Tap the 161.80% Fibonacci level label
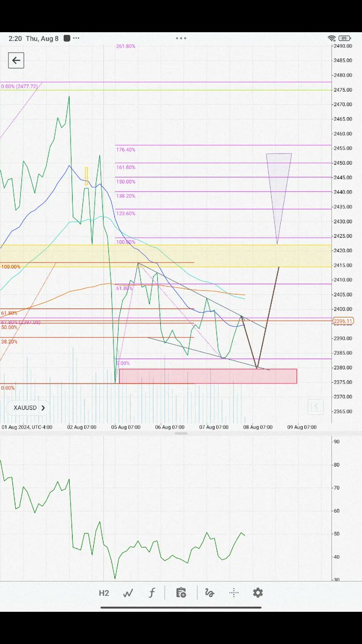The image size is (362, 644). coord(126,167)
